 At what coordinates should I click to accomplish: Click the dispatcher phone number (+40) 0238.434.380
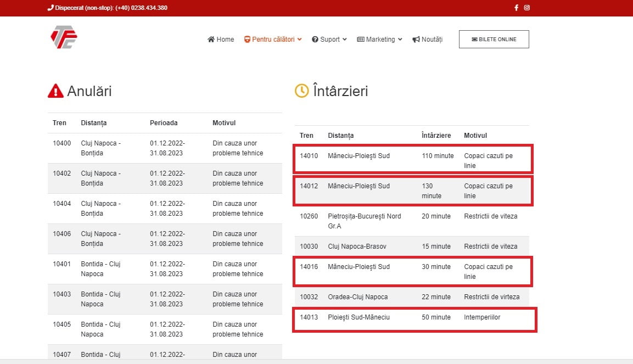tap(141, 8)
